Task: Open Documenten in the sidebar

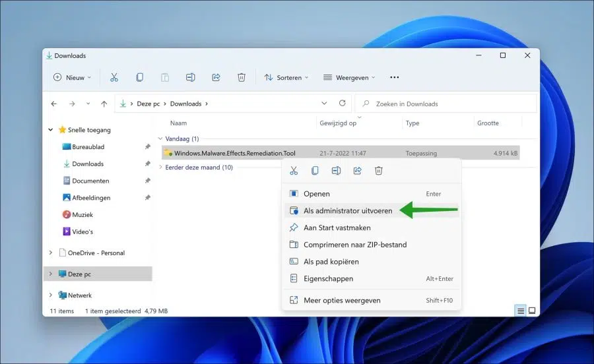Action: click(x=90, y=181)
